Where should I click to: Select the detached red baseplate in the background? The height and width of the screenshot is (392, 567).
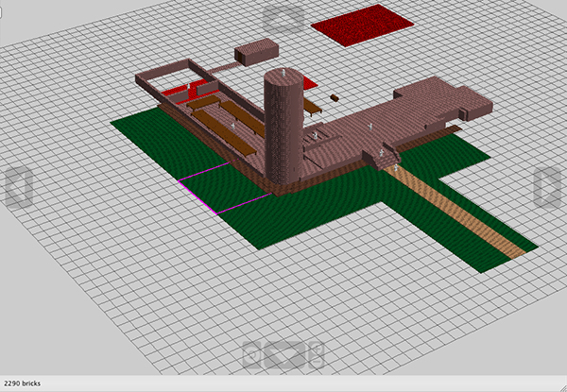362,26
